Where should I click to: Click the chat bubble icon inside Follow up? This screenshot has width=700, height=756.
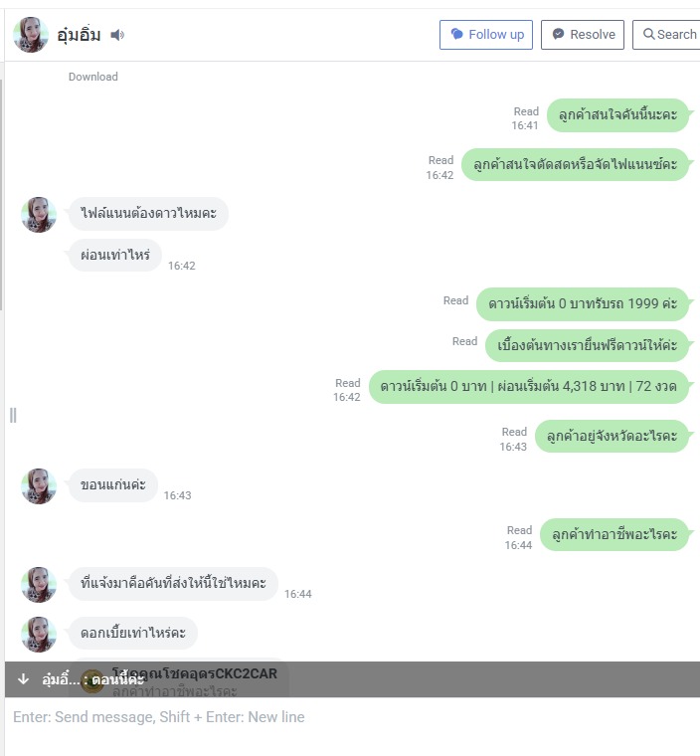point(456,34)
